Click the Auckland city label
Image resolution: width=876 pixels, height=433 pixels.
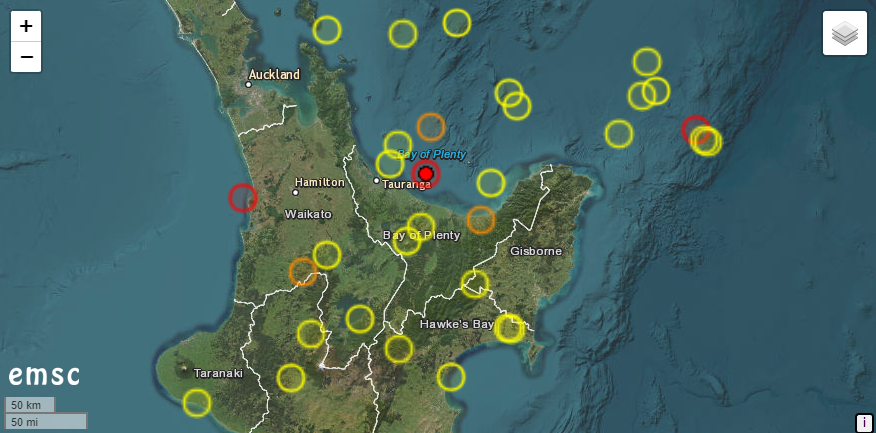click(274, 74)
